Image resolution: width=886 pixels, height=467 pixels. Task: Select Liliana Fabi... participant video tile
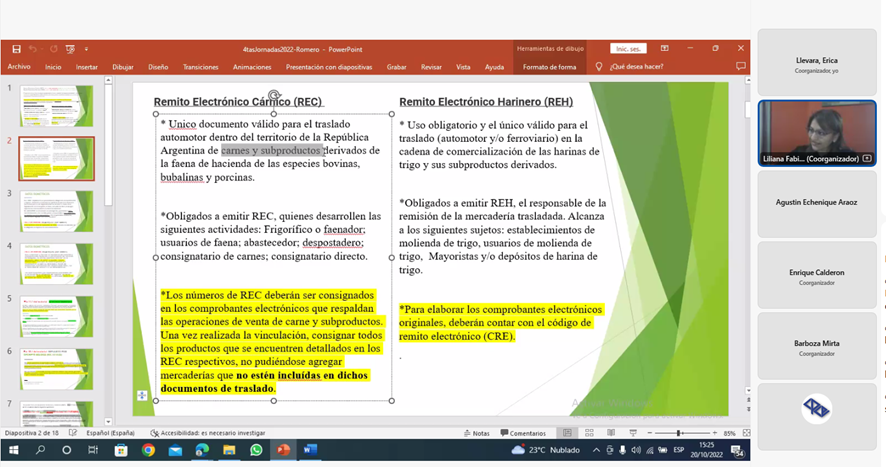tap(817, 133)
